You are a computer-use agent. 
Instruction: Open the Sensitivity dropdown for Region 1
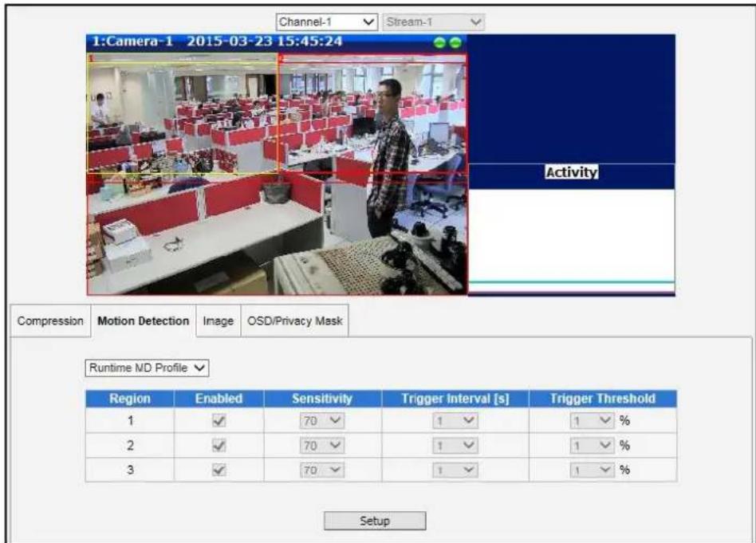tap(322, 421)
